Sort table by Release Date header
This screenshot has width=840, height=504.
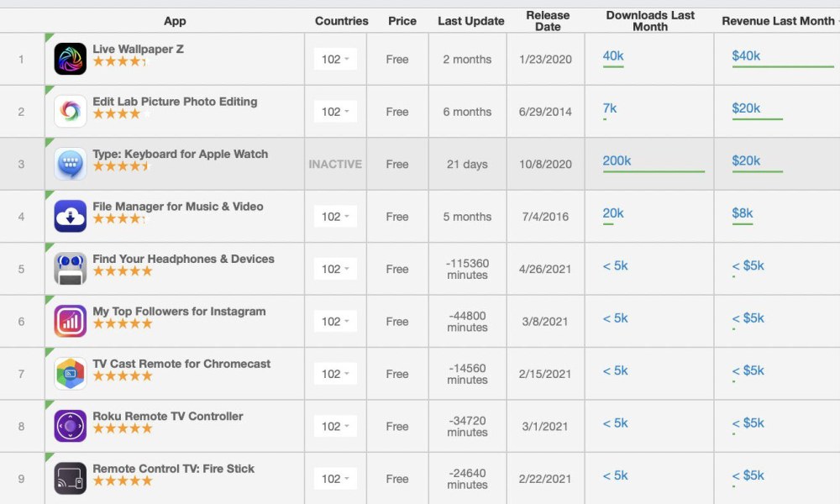click(548, 21)
